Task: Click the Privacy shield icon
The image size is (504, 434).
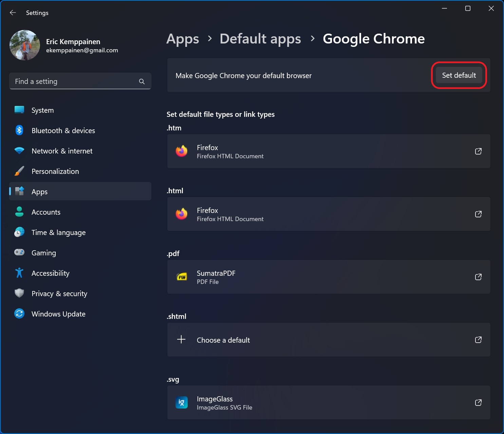Action: click(x=19, y=293)
